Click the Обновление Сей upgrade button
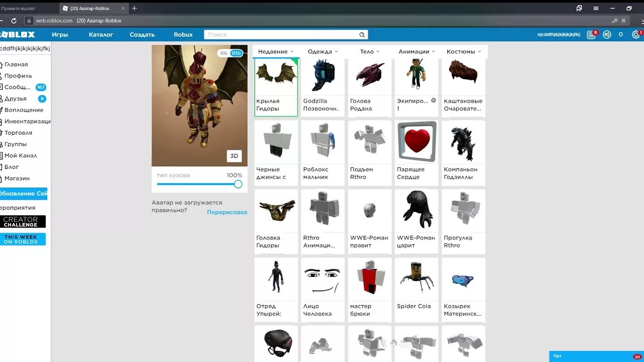 tap(23, 194)
